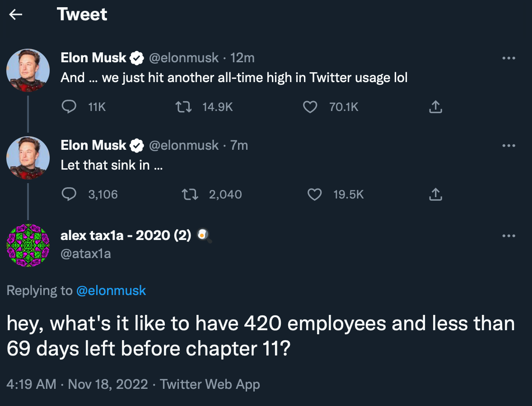Reply to the "Let that sink in" tweet
Viewport: 532px width, 406px height.
pos(69,194)
